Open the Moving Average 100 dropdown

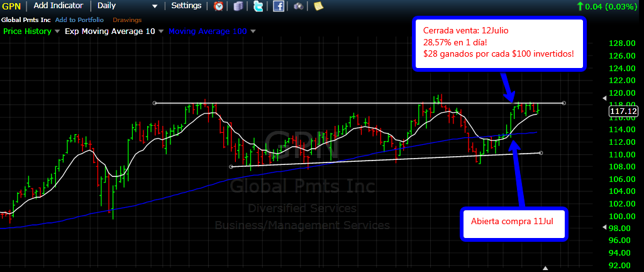point(253,31)
